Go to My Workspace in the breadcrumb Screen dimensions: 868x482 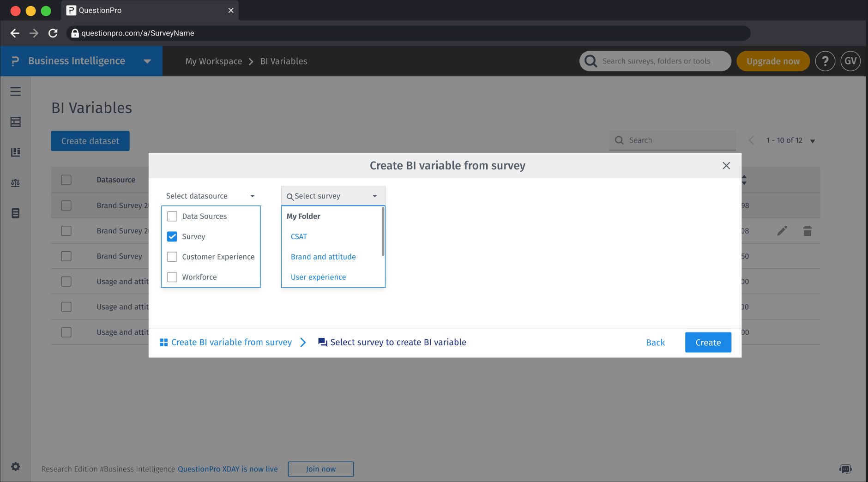[x=213, y=60]
